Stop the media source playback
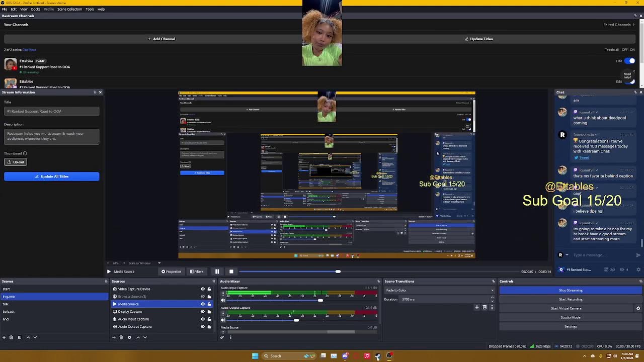This screenshot has height=362, width=644. point(231,271)
